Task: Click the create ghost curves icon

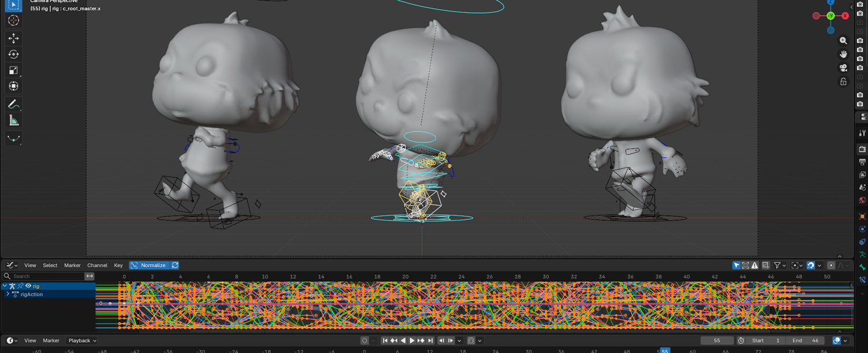Action: [x=766, y=266]
